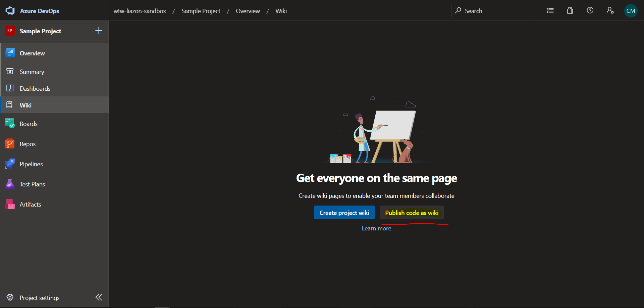Open Repos in the sidebar

coord(55,144)
